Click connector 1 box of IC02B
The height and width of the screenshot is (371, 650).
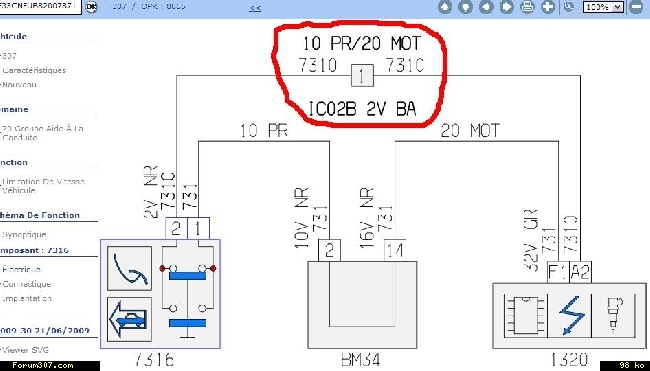pyautogui.click(x=362, y=76)
